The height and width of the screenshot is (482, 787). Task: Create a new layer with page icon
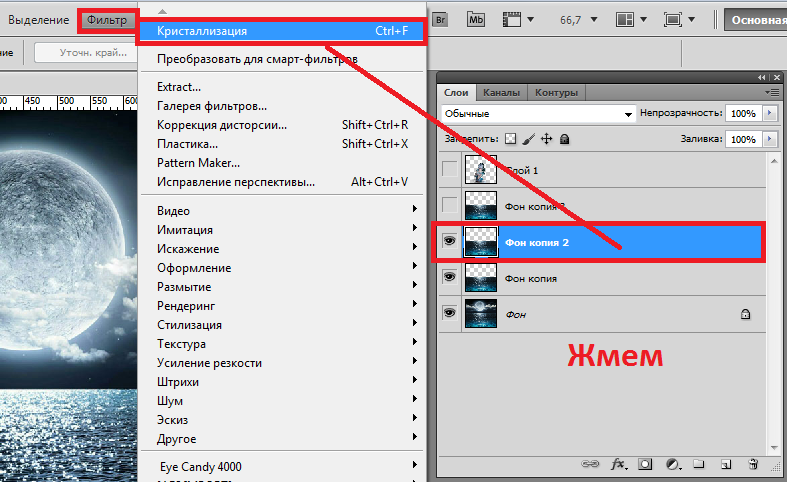[x=727, y=464]
